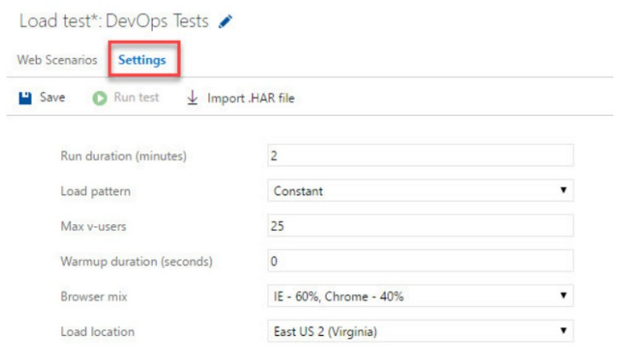Click the floppy disk Save icon
This screenshot has width=633, height=364.
(25, 98)
